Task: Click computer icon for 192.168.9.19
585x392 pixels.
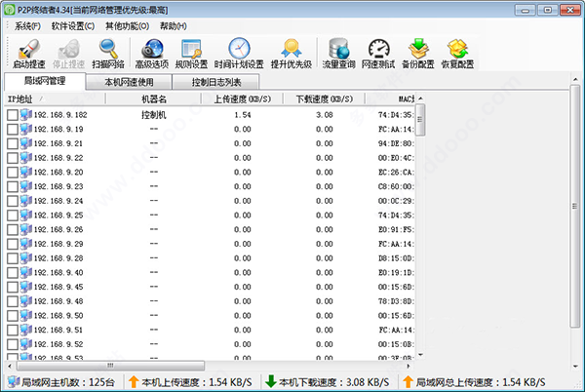Action: point(26,129)
